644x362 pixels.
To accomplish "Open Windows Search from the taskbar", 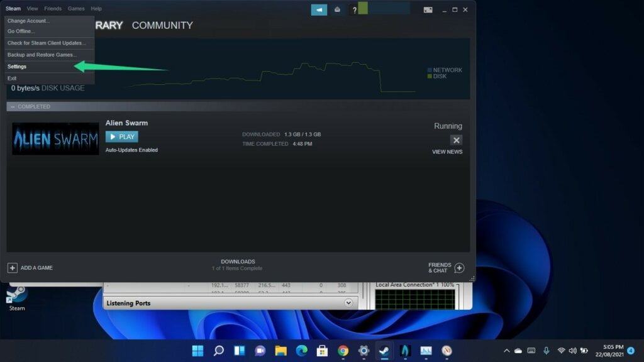I will (x=218, y=351).
